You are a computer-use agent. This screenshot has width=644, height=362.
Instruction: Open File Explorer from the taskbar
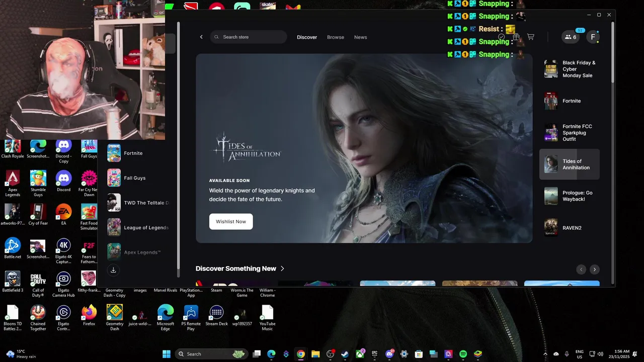tap(315, 354)
